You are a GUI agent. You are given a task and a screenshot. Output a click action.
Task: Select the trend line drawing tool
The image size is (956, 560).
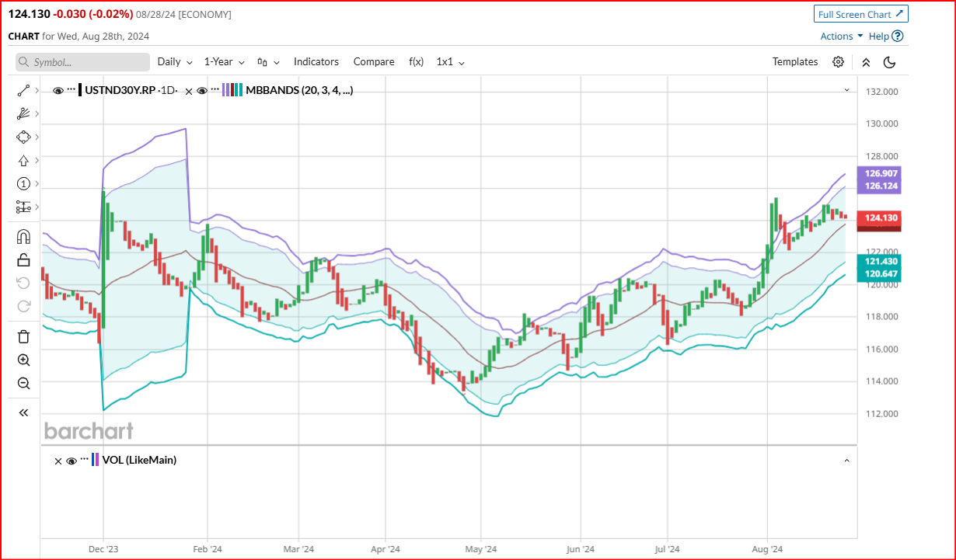pos(23,90)
